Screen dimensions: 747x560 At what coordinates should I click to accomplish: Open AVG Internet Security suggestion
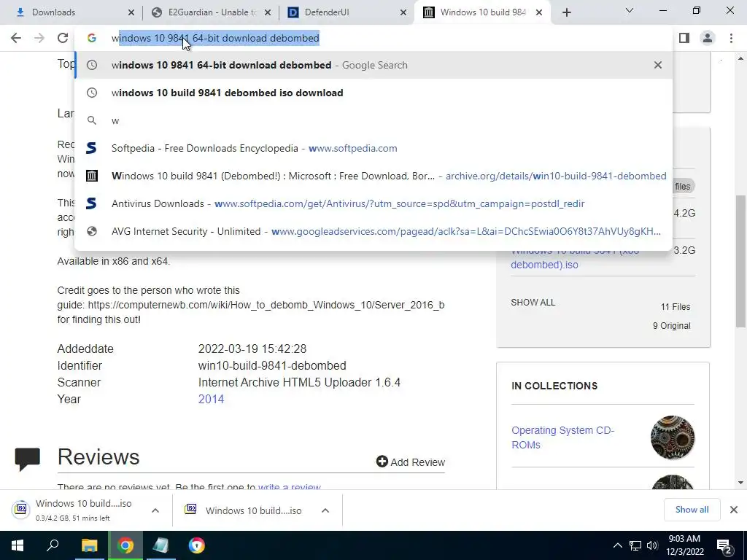[x=373, y=231]
